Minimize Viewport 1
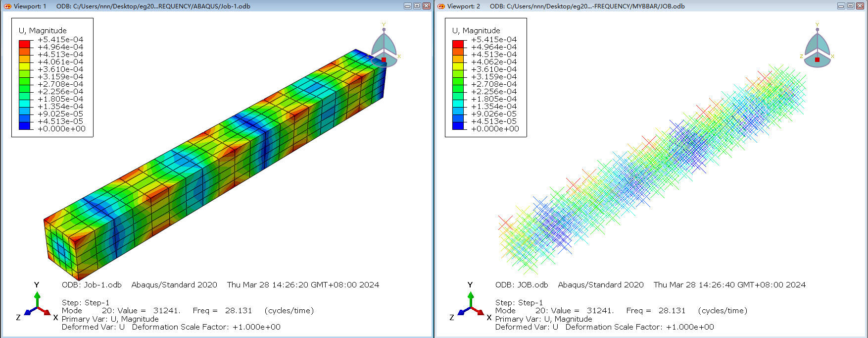 click(407, 6)
